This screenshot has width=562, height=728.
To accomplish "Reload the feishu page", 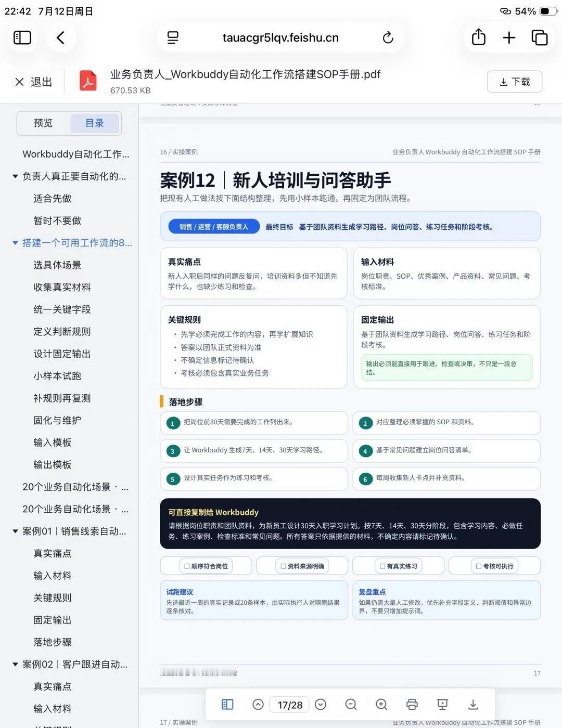I will (388, 37).
